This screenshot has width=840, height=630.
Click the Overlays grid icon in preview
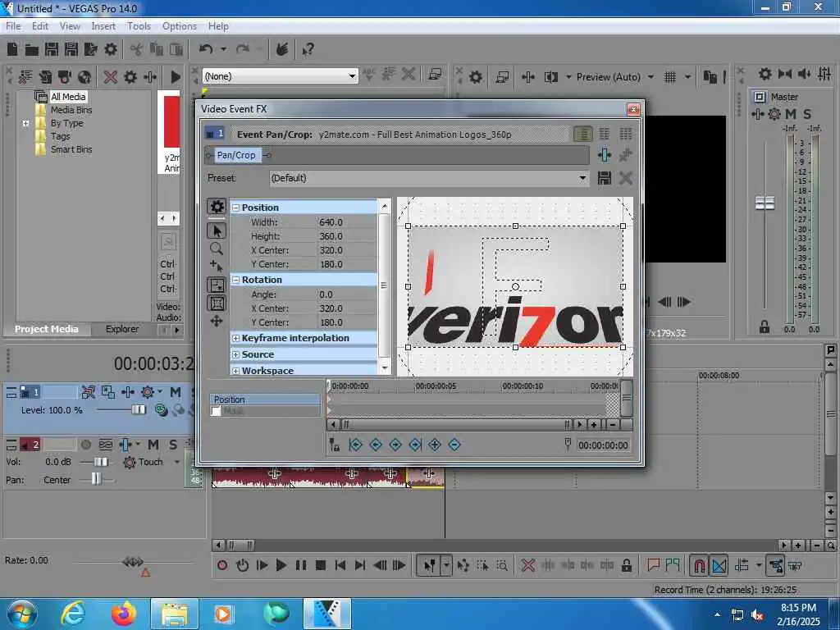coord(670,77)
